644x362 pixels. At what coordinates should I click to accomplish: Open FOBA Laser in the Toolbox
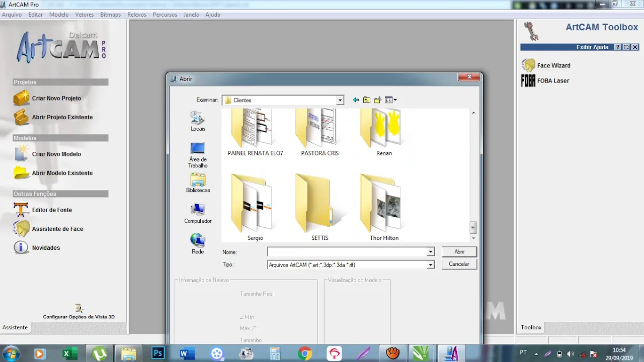pos(553,80)
